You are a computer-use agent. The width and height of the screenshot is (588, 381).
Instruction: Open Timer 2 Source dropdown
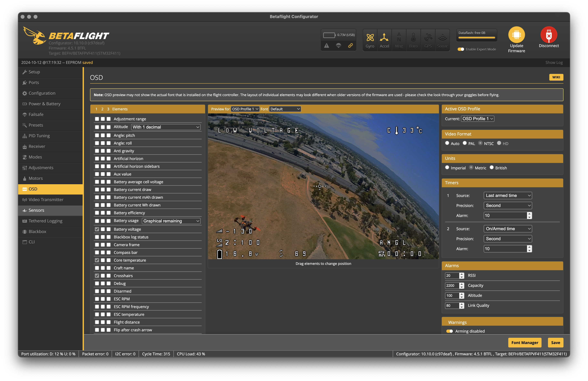point(508,229)
